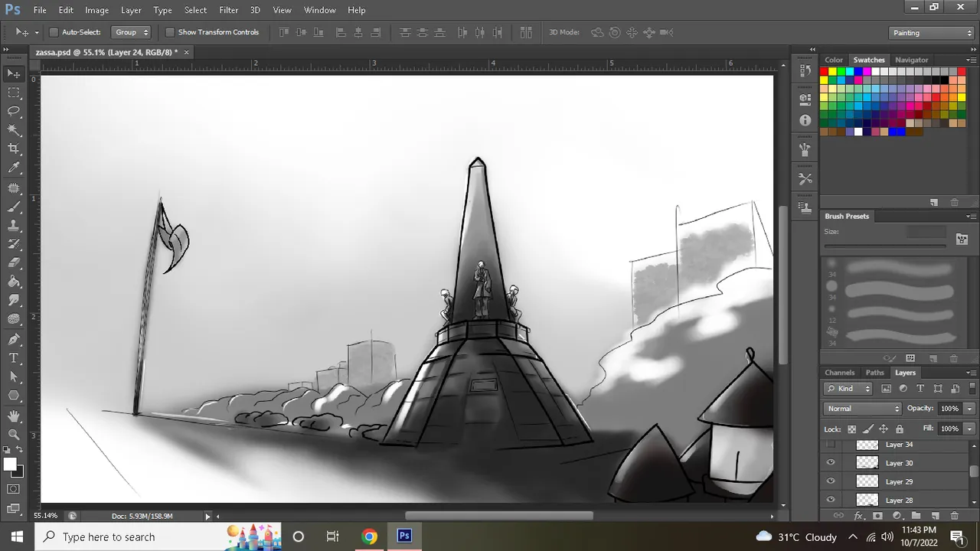The width and height of the screenshot is (980, 551).
Task: Open the Move tool preset picker arrow
Action: click(x=37, y=32)
